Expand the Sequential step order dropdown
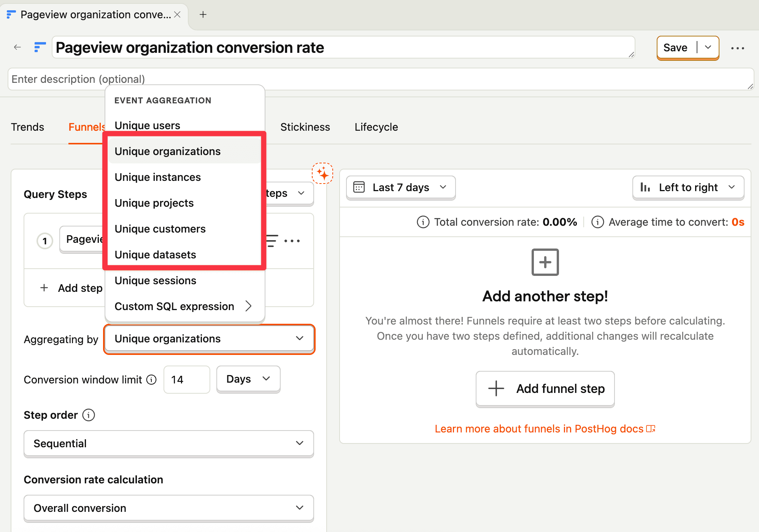This screenshot has height=532, width=759. (x=168, y=443)
